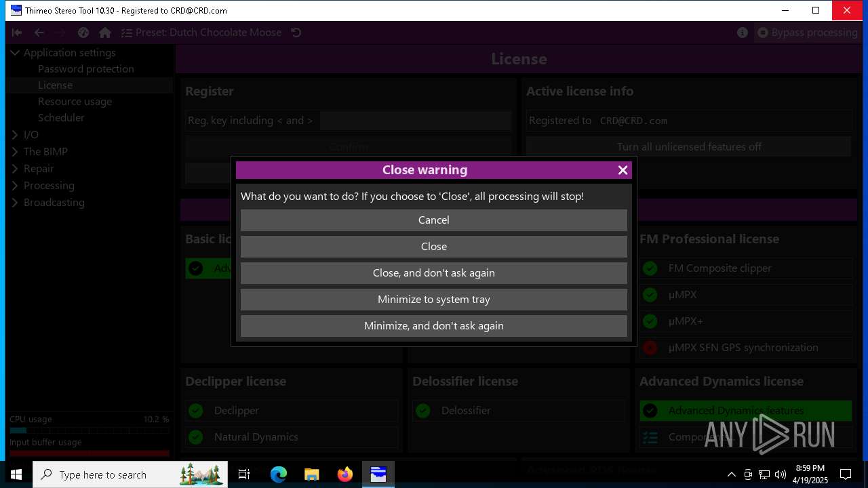Click the Confirm button under Register
Screen dimensions: 868x488
click(x=349, y=147)
